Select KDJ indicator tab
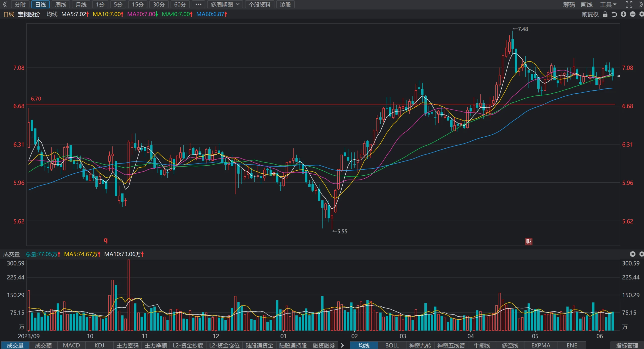The width and height of the screenshot is (644, 349). pos(99,345)
